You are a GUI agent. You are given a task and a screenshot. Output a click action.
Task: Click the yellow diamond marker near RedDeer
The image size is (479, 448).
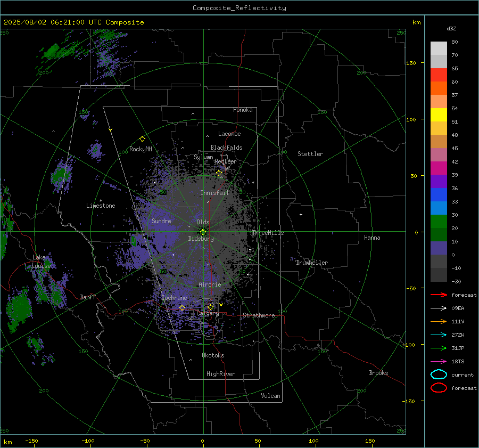[x=219, y=173]
